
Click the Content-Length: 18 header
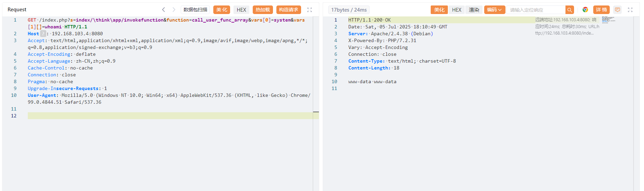[x=374, y=68]
